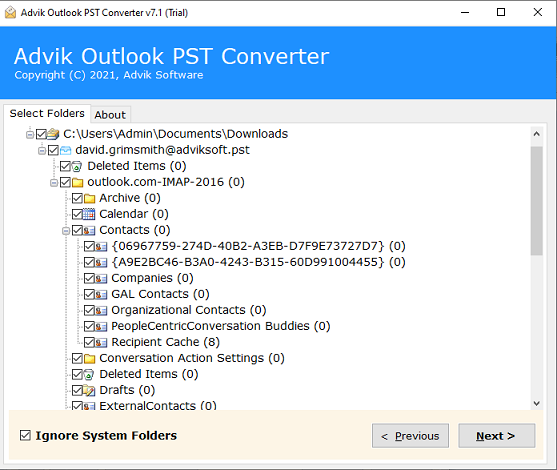
Task: Toggle the Ignore System Folders checkbox
Action: click(x=25, y=435)
